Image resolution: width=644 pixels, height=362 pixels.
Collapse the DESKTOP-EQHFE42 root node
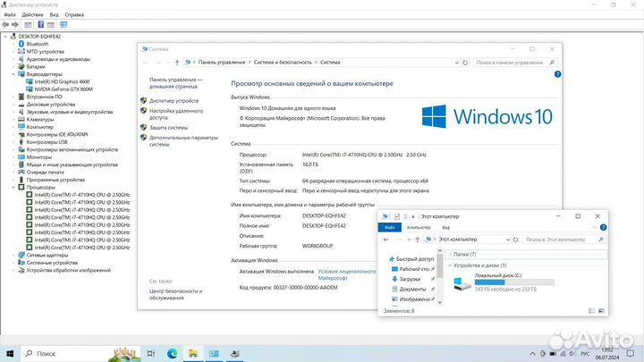click(5, 37)
